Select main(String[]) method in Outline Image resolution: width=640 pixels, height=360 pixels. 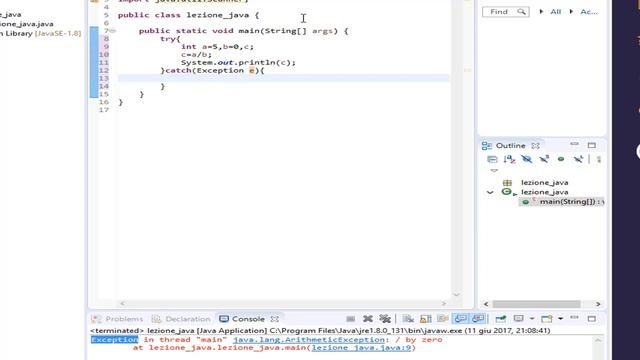[567, 202]
